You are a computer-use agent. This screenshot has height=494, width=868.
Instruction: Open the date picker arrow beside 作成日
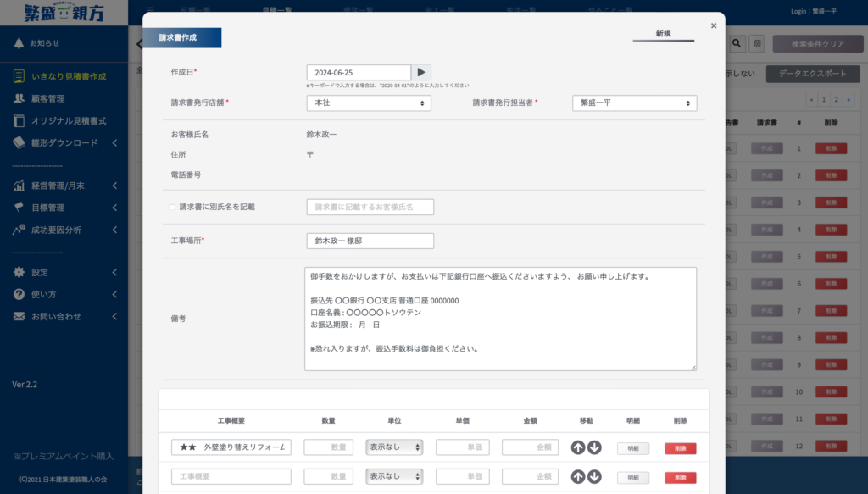pos(421,73)
